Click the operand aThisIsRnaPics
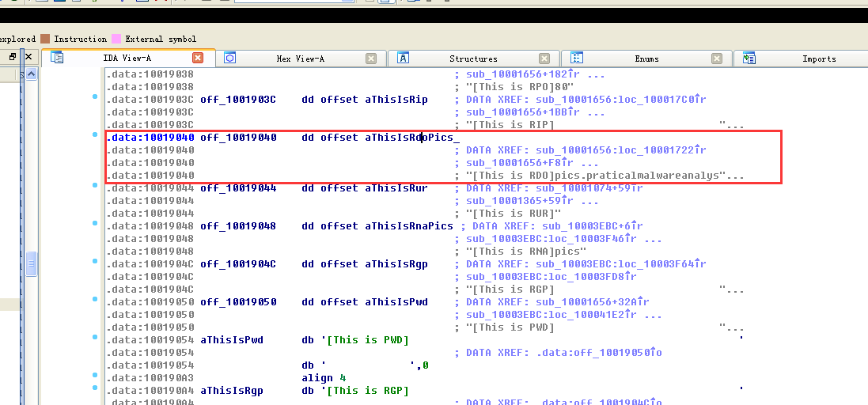Screen dimensions: 868x405 click(409, 226)
